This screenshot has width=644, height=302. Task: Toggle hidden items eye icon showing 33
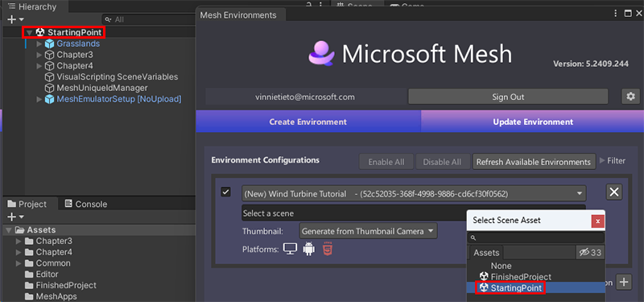tap(590, 253)
